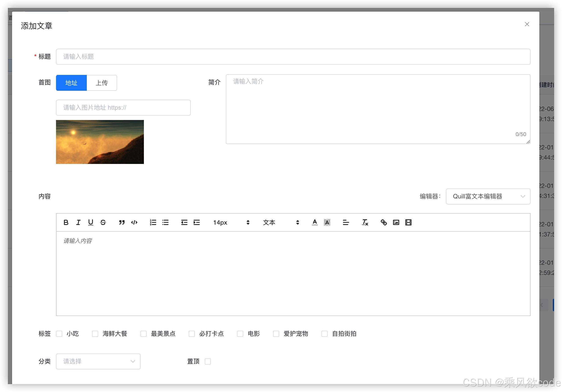The width and height of the screenshot is (562, 392).
Task: Insert a video using film icon
Action: [408, 222]
